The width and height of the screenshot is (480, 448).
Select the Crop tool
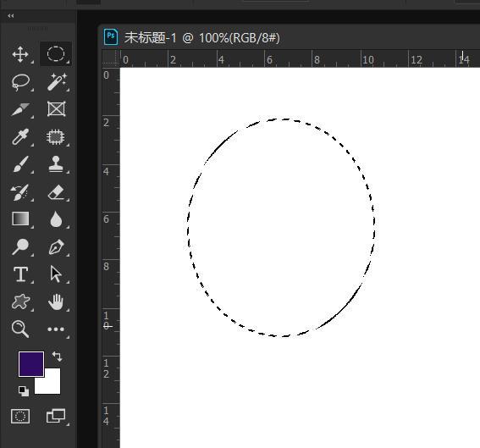coord(20,109)
